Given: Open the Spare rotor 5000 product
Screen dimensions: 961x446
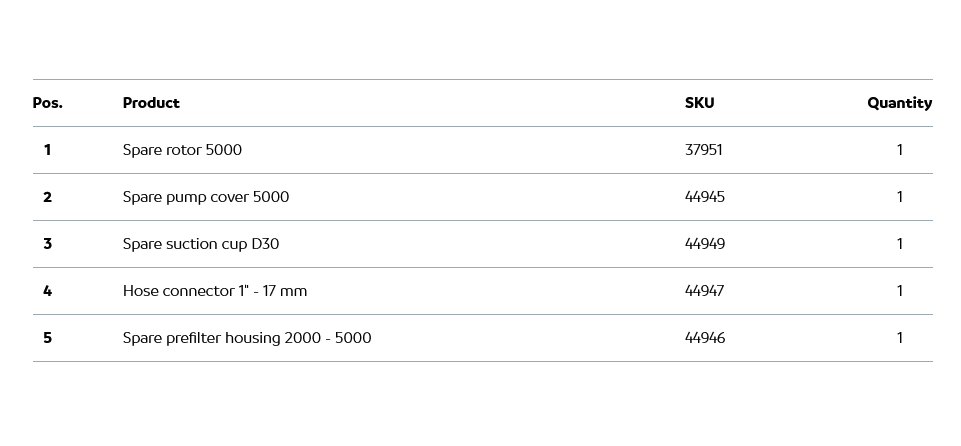Looking at the screenshot, I should (182, 150).
